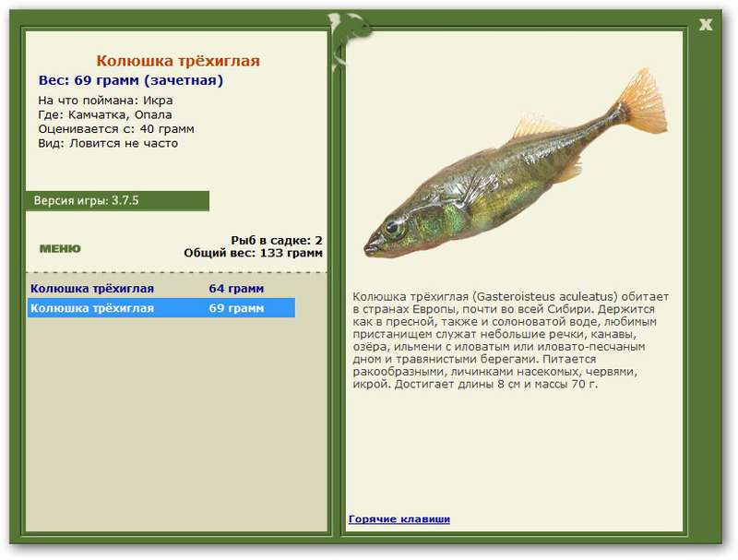Click the Оценивается с: 40 грамм line
The height and width of the screenshot is (560, 738).
coord(116,129)
